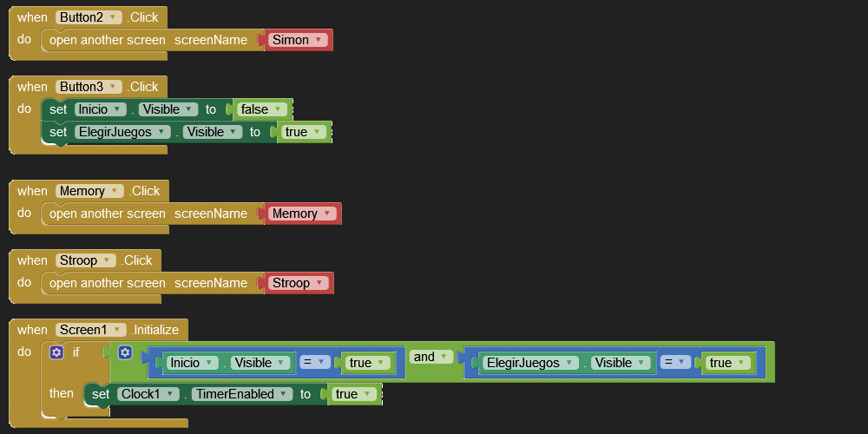Screen dimensions: 868x434
Task: Select the 'open another screen' block under Button2
Action: tap(104, 40)
